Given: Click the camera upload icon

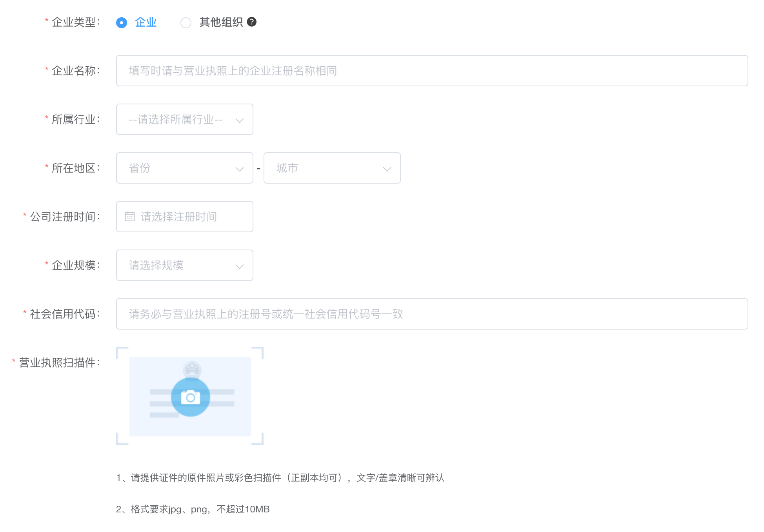Looking at the screenshot, I should tap(191, 397).
